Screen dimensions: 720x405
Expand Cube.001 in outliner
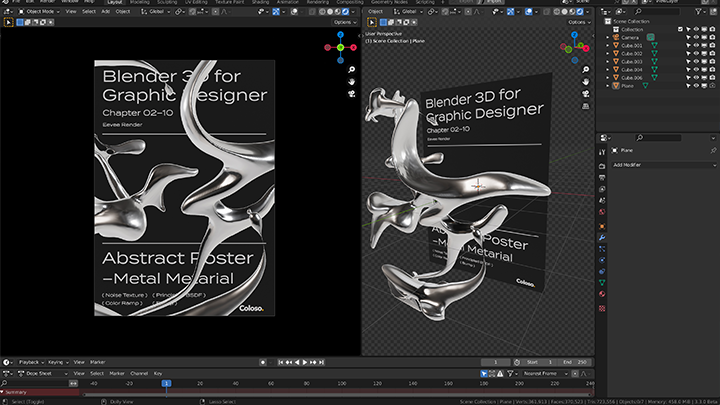[608, 45]
